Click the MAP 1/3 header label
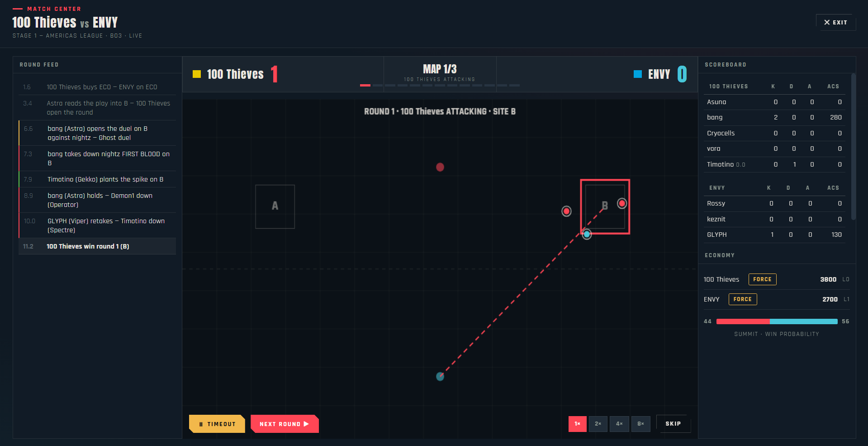The image size is (868, 446). 440,69
